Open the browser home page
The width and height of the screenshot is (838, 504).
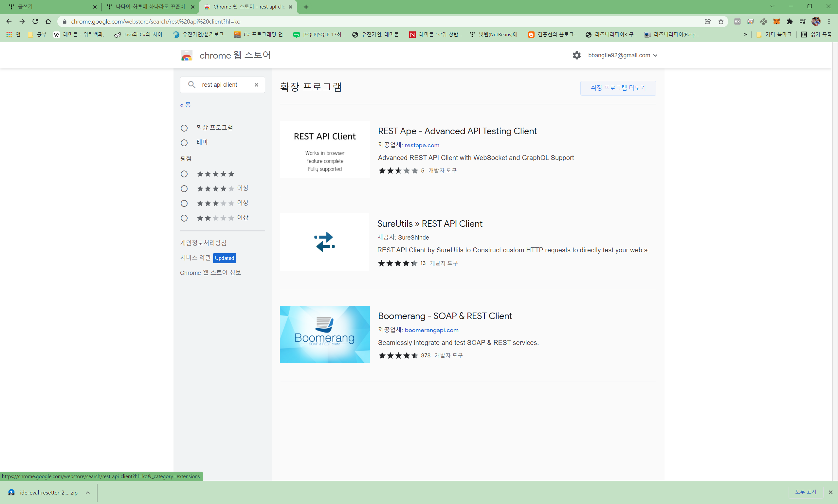coord(48,21)
